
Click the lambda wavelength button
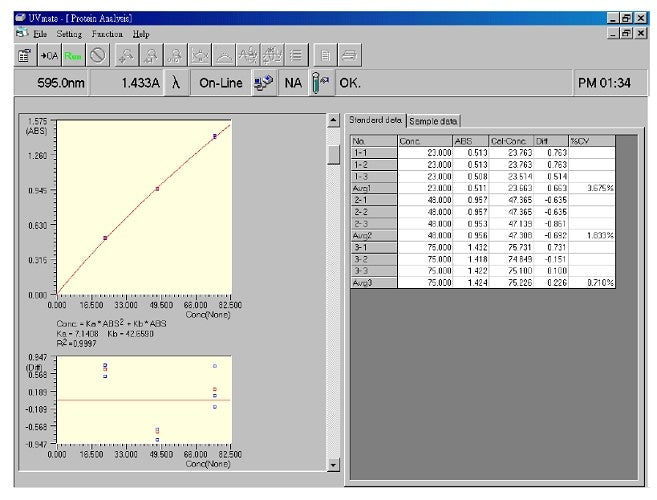click(176, 83)
